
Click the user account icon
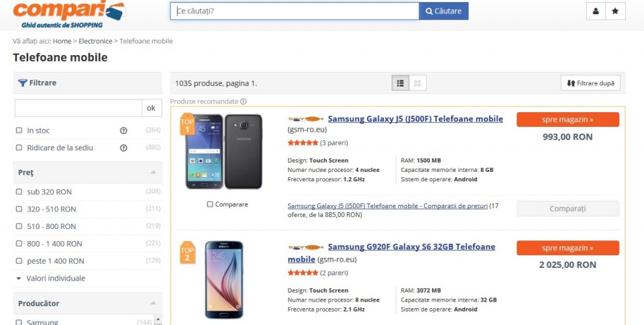[595, 11]
